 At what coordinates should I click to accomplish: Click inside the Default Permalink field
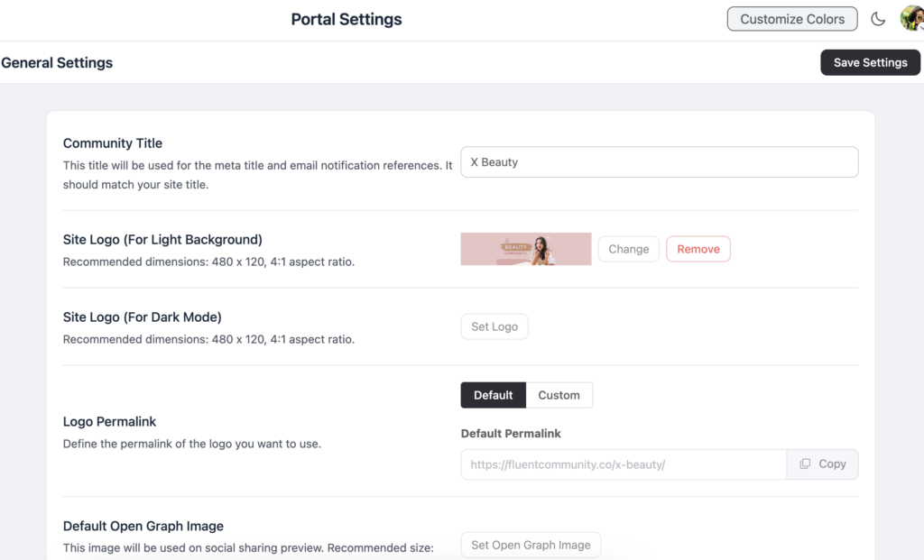(x=623, y=464)
